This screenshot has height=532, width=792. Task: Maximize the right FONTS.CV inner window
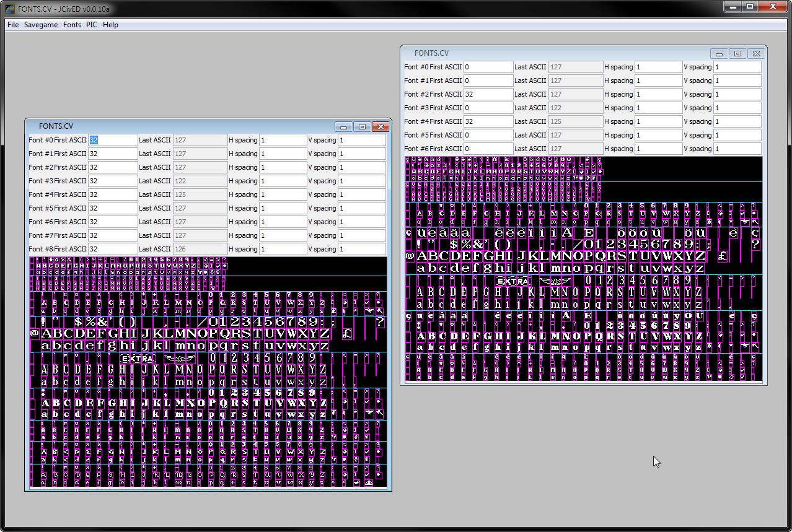pos(737,54)
